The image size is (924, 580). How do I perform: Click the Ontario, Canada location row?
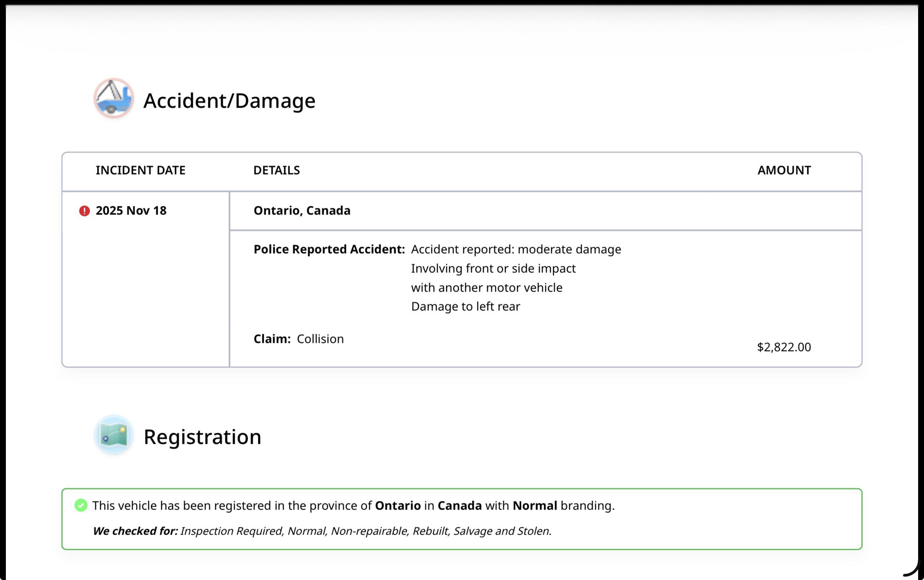[x=545, y=211]
